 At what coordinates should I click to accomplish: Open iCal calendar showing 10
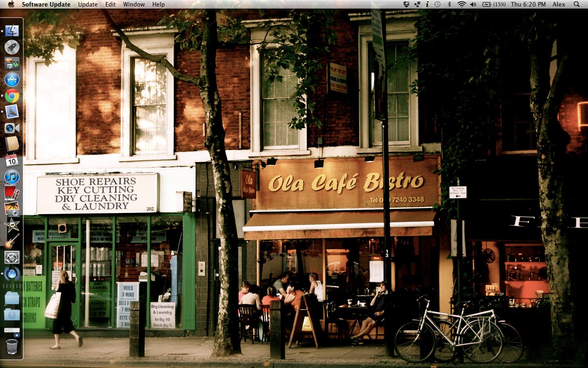click(12, 160)
